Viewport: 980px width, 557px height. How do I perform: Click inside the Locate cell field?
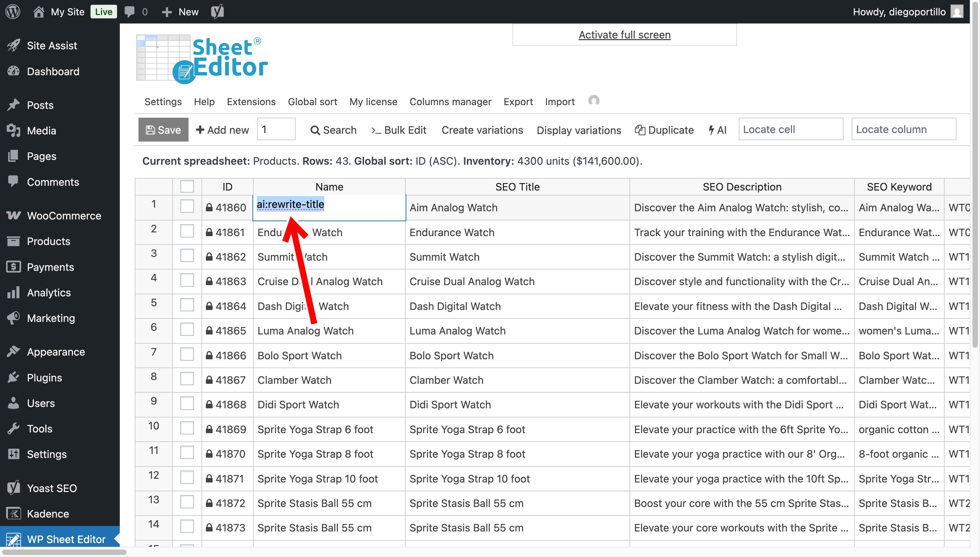[791, 129]
